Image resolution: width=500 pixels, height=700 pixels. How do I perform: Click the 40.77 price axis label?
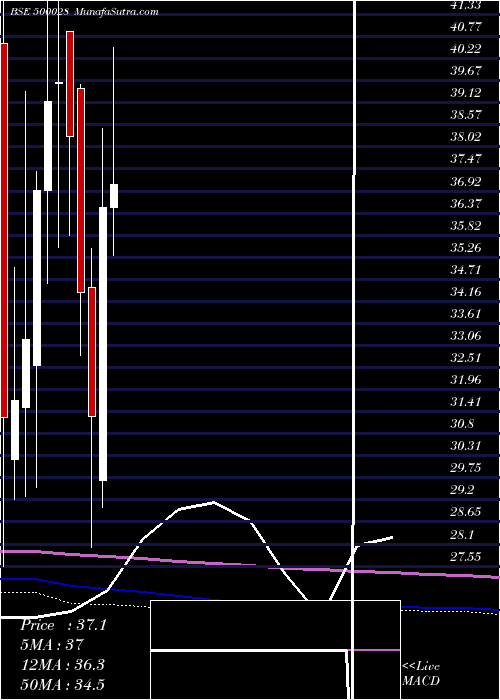click(x=465, y=27)
